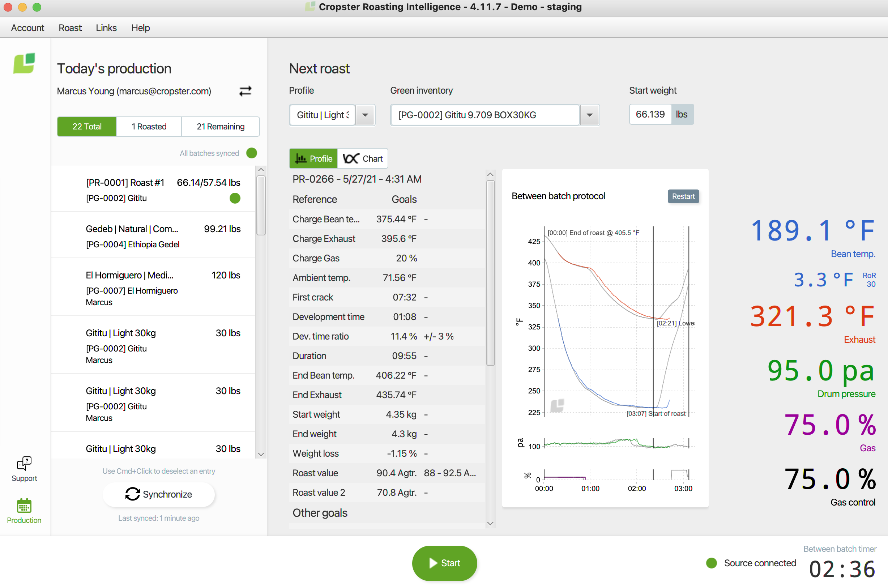888x588 pixels.
Task: Click the production list scrollbar thumb
Action: (261, 205)
